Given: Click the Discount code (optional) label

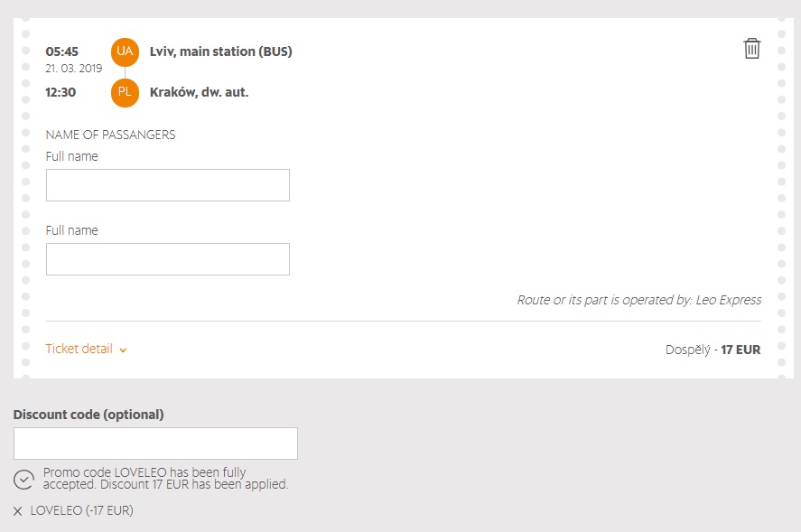Looking at the screenshot, I should pyautogui.click(x=88, y=415).
